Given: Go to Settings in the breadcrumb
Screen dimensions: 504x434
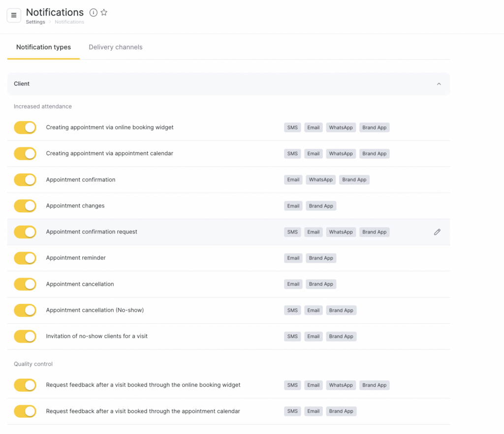Looking at the screenshot, I should point(35,22).
